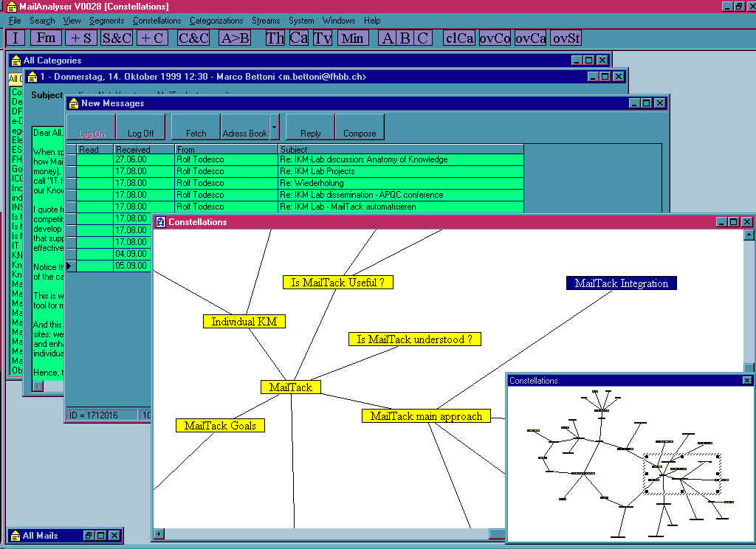Open the Constellations menu
The height and width of the screenshot is (549, 756).
[x=157, y=21]
